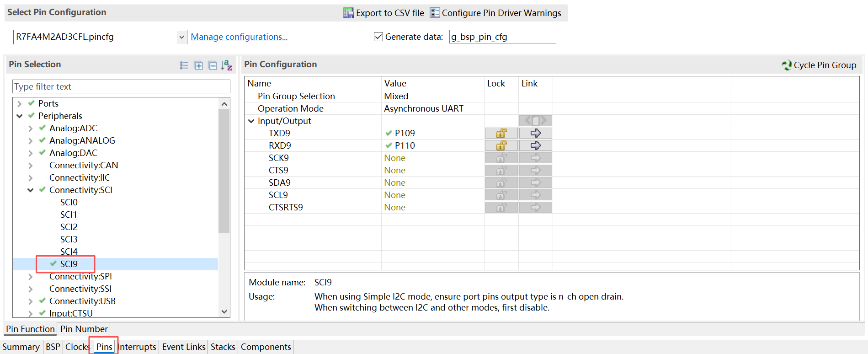Toggle flat list view in Pin Selection
868x354 pixels.
[184, 65]
